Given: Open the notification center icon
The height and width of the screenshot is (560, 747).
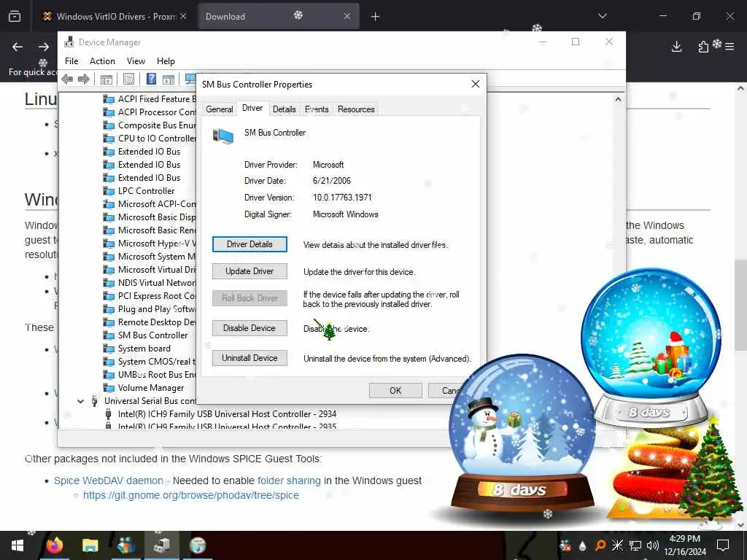Looking at the screenshot, I should point(723,545).
